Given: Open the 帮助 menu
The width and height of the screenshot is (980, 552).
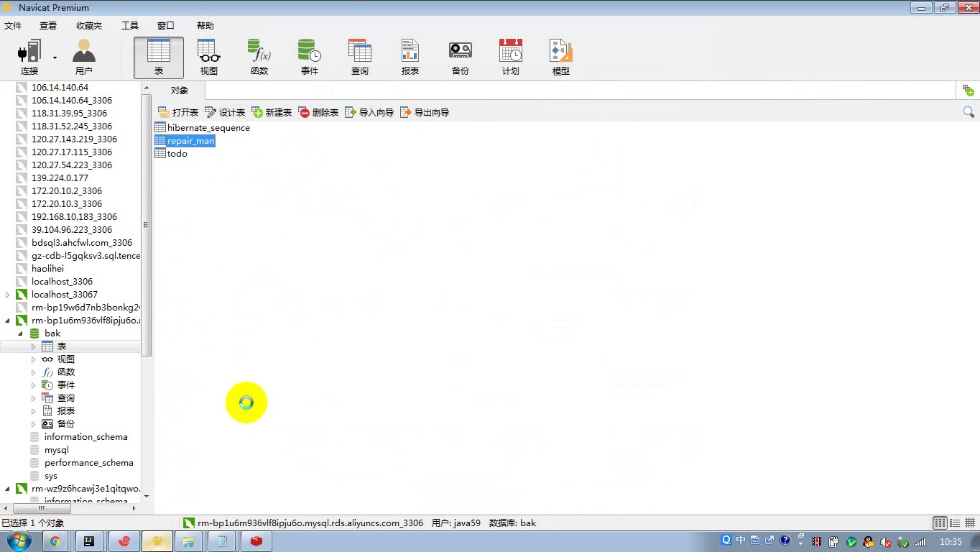Looking at the screenshot, I should [205, 26].
